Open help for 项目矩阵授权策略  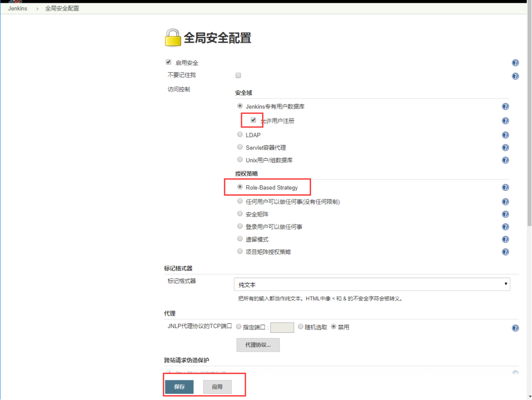pyautogui.click(x=505, y=252)
